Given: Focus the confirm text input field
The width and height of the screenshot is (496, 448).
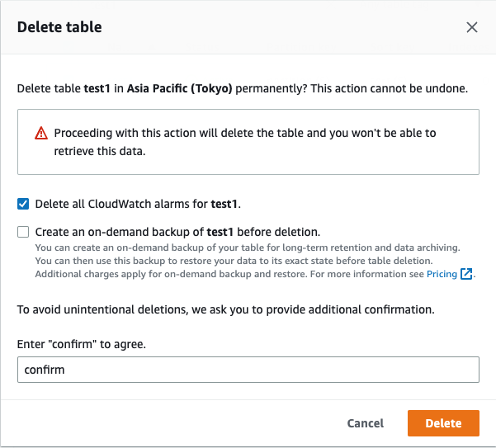Looking at the screenshot, I should coord(248,370).
